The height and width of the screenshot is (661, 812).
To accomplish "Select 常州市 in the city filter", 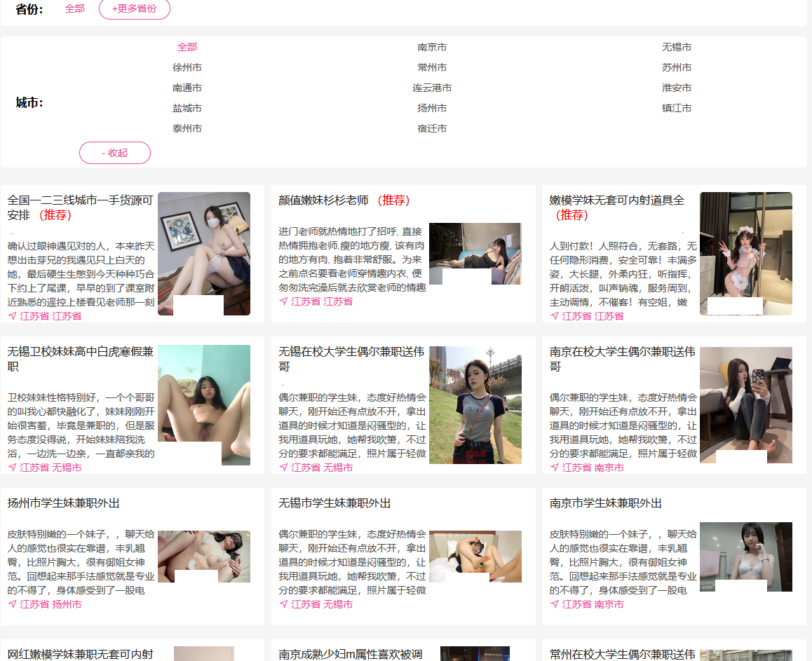I will (432, 67).
